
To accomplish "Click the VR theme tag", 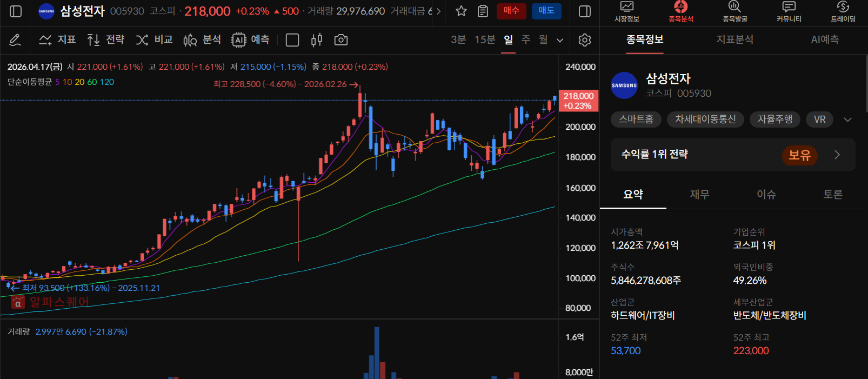I will (x=819, y=119).
